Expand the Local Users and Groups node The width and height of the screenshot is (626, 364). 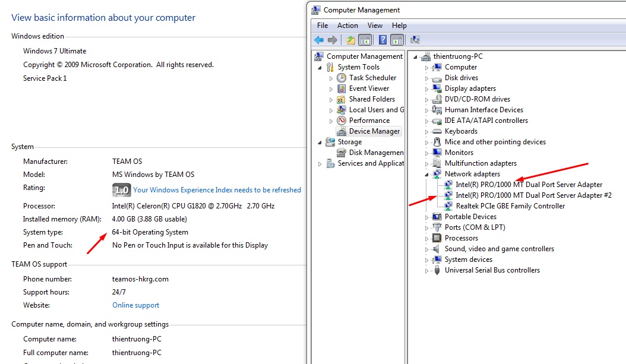tap(331, 110)
